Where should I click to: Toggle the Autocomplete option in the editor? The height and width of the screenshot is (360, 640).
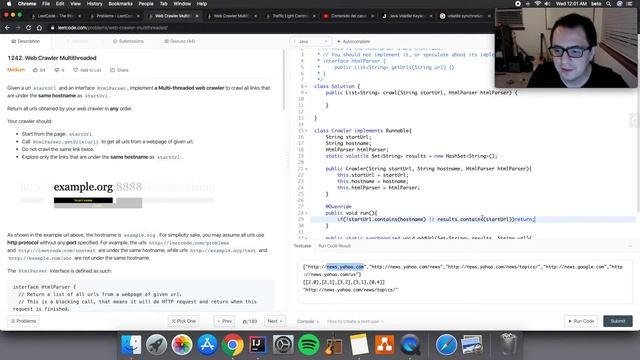pos(353,42)
